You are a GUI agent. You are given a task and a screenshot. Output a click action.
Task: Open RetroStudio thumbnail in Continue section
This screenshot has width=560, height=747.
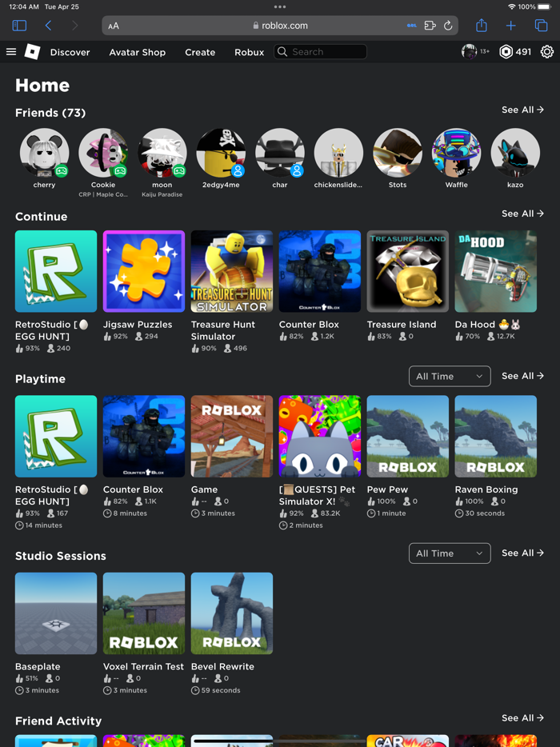[x=56, y=271]
